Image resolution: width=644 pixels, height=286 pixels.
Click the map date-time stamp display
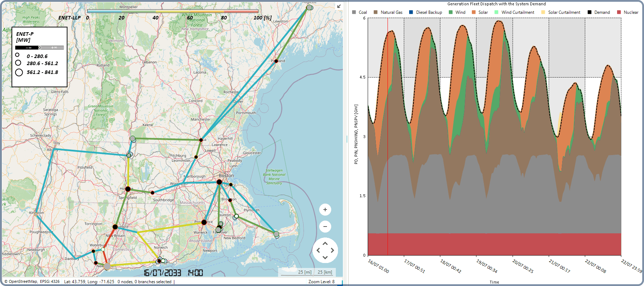173,273
